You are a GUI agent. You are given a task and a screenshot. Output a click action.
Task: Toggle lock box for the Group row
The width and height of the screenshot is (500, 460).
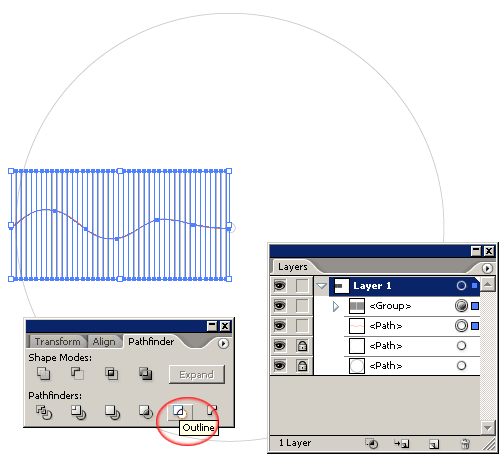[x=302, y=306]
